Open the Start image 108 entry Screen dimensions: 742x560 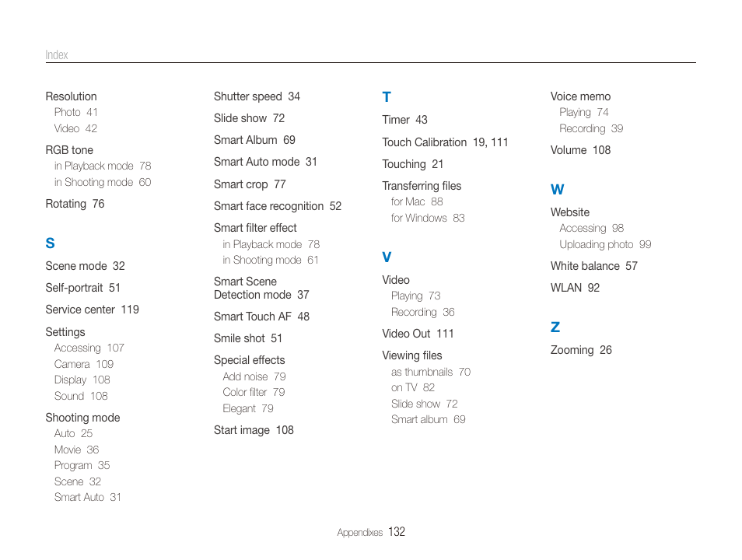(x=254, y=430)
